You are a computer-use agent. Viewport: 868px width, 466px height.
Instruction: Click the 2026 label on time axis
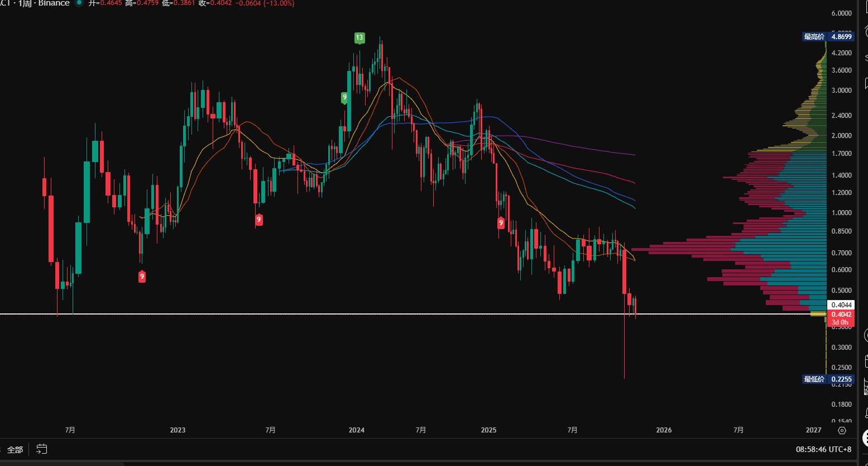[x=664, y=430]
